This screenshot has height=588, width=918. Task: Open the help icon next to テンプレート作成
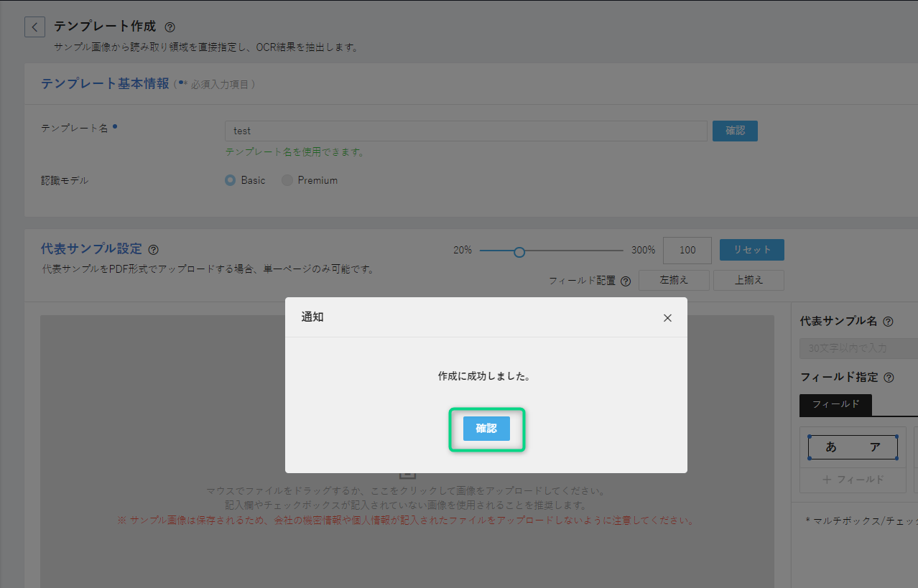(x=170, y=27)
